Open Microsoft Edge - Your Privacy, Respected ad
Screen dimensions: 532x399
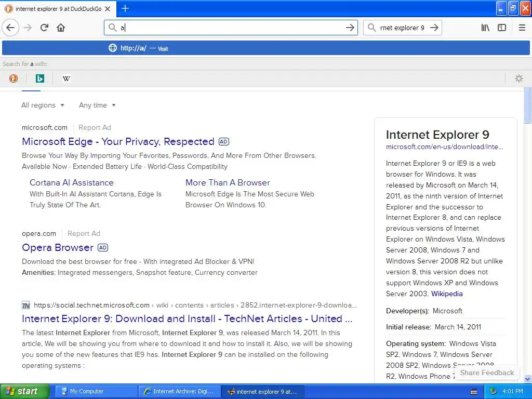[118, 141]
